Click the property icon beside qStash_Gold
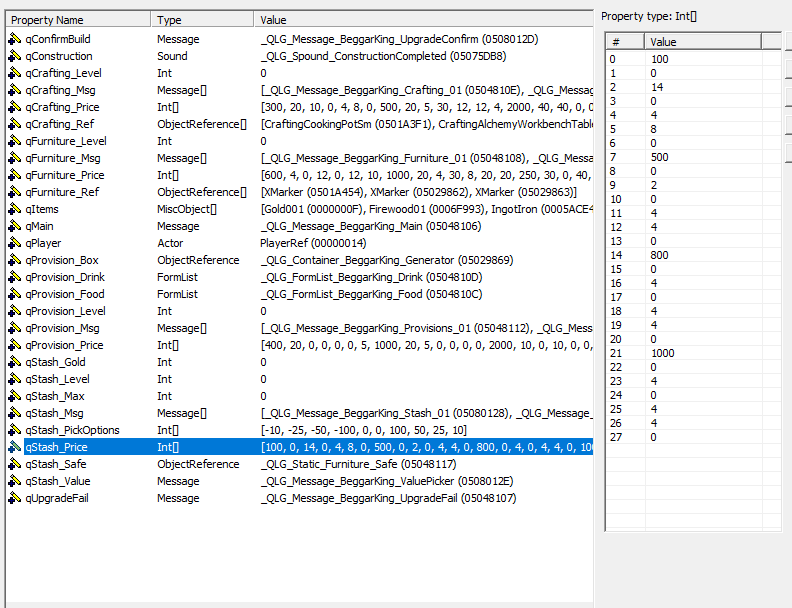 15,362
